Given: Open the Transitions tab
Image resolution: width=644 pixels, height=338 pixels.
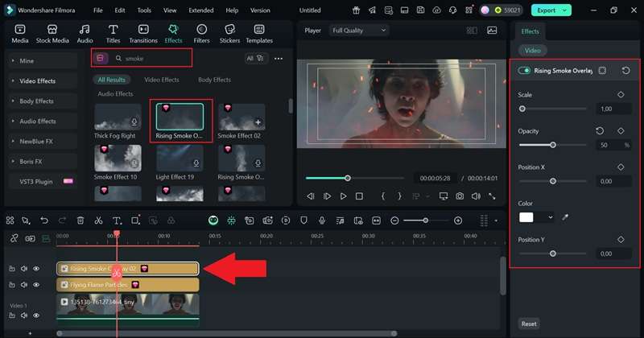Looking at the screenshot, I should pos(143,34).
